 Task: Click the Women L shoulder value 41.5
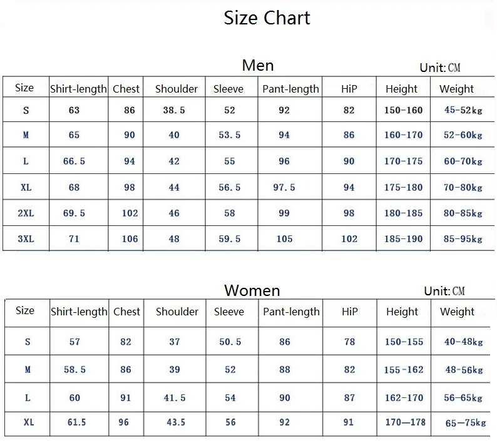click(175, 397)
